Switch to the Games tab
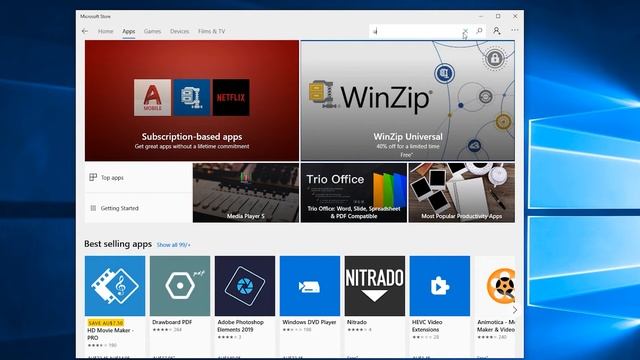640x360 pixels. click(152, 31)
